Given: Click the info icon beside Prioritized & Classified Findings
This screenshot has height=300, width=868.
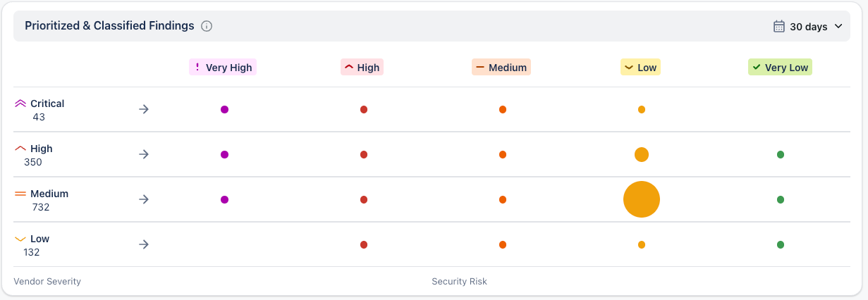Looking at the screenshot, I should coord(207,26).
